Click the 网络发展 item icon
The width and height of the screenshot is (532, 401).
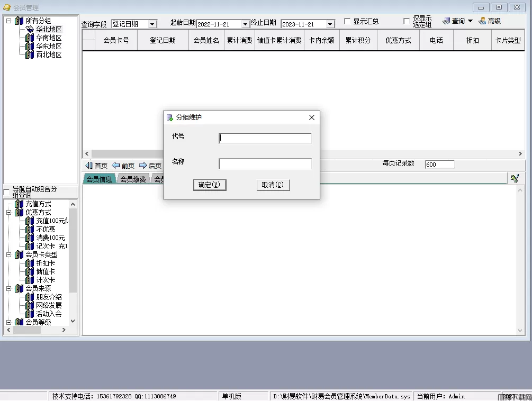pos(30,306)
